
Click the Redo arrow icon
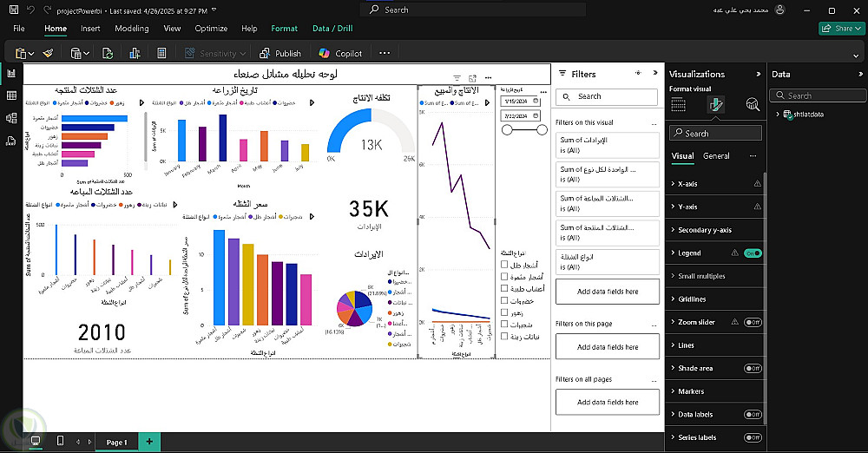coord(48,10)
